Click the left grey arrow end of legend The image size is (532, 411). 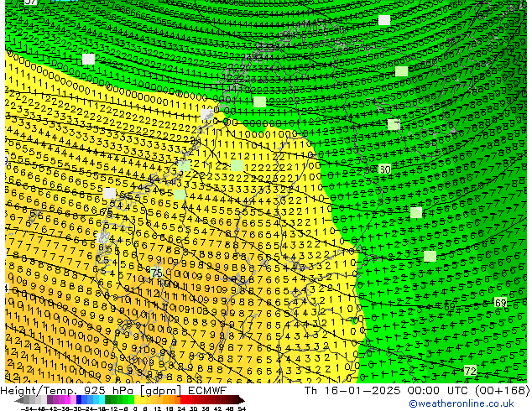coord(18,400)
